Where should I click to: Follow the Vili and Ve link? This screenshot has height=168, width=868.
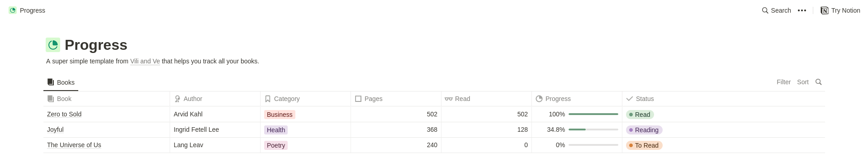click(145, 61)
